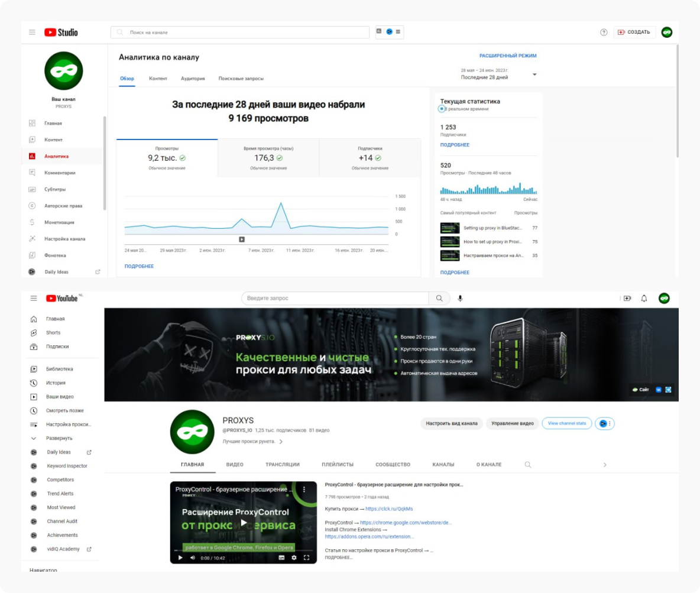Switch to the Аудитория analytics tab

point(193,79)
